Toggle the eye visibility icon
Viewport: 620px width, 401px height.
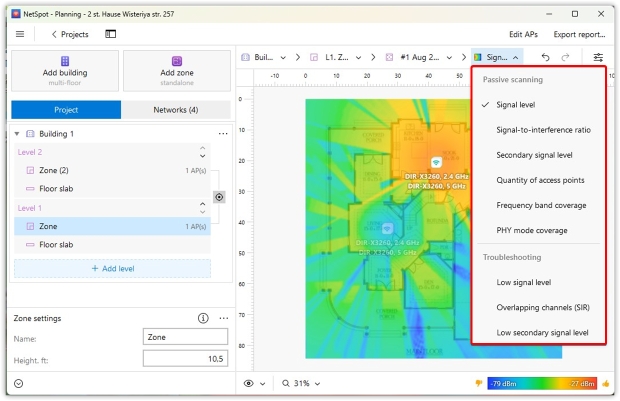point(248,384)
